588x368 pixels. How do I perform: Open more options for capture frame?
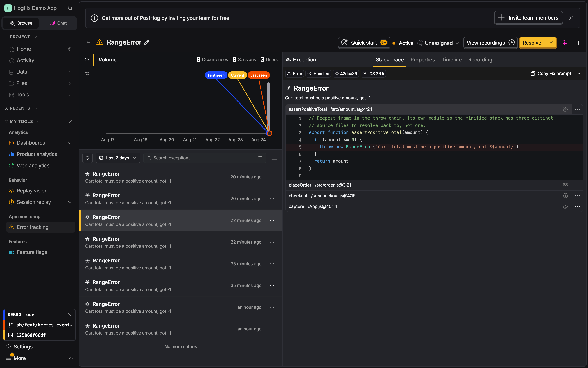[x=578, y=206]
